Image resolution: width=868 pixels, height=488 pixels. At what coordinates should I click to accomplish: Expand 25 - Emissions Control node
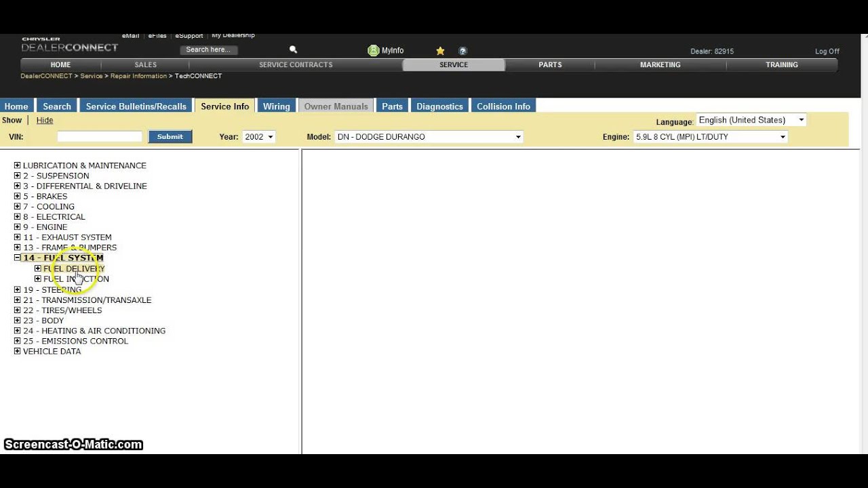click(x=18, y=341)
